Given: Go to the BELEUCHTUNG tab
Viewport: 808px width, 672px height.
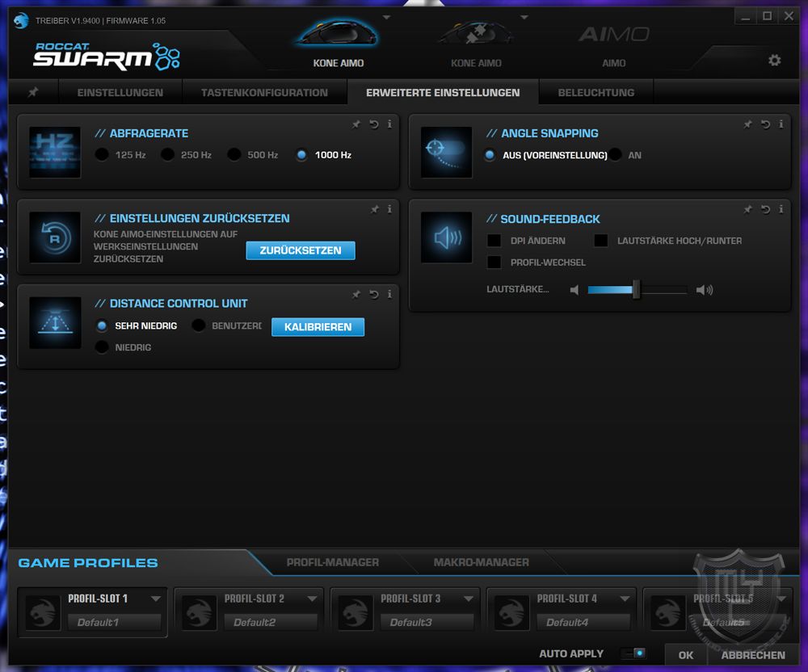Looking at the screenshot, I should (596, 93).
